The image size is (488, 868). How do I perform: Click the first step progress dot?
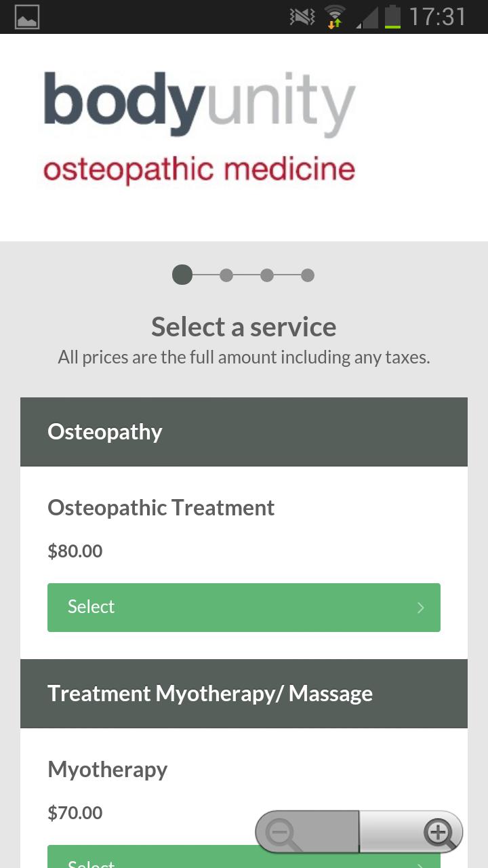tap(182, 275)
